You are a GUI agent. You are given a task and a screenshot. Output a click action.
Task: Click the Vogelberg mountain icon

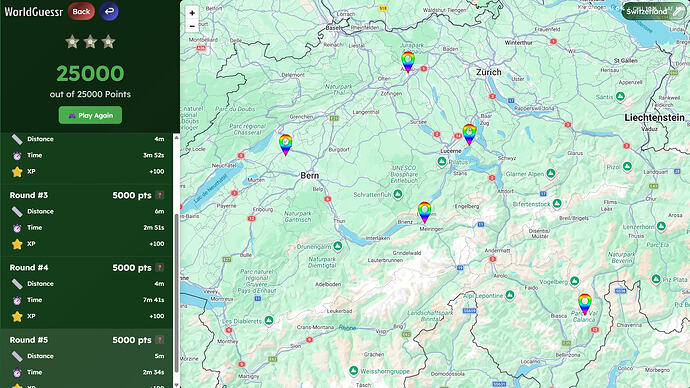coord(574,281)
